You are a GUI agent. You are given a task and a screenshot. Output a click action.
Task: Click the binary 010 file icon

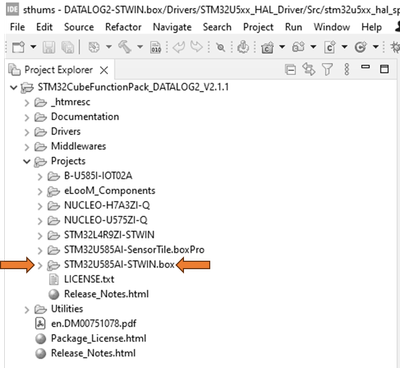(x=156, y=48)
